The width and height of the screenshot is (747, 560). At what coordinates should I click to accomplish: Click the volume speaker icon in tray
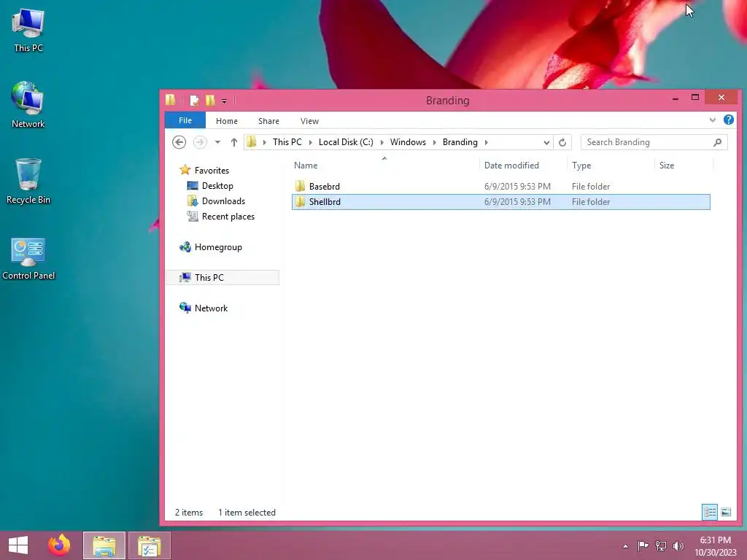(678, 545)
